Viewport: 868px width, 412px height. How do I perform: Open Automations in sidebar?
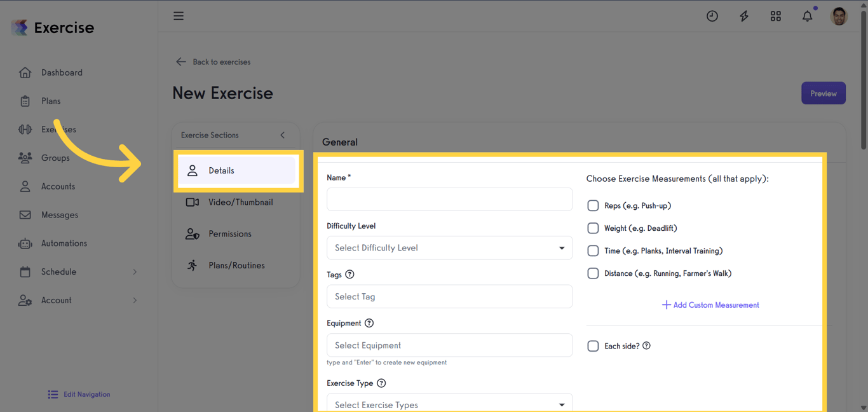64,244
